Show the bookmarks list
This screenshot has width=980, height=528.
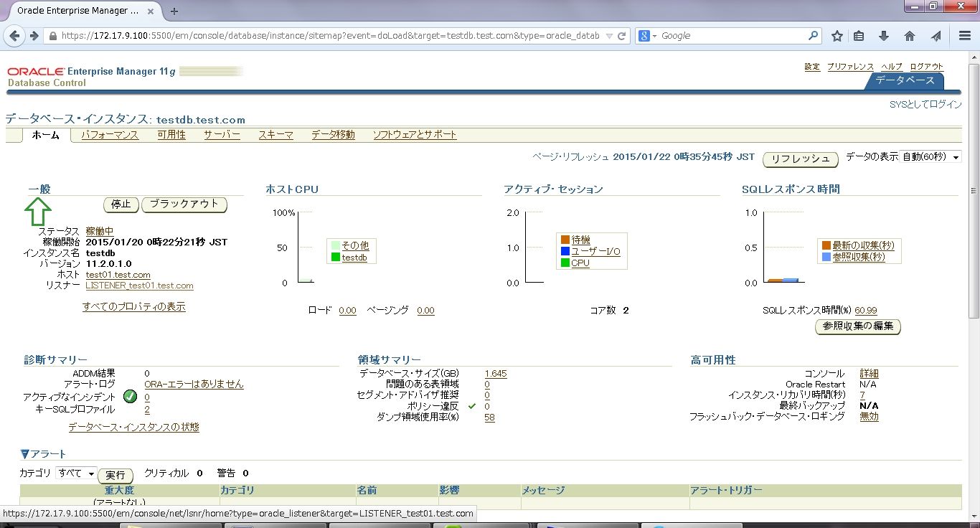859,36
